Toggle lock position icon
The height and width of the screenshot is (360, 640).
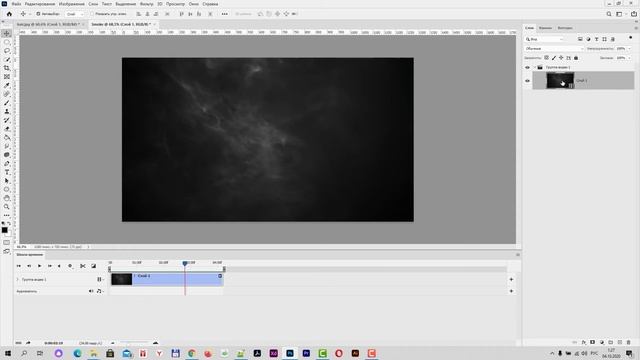(561, 58)
